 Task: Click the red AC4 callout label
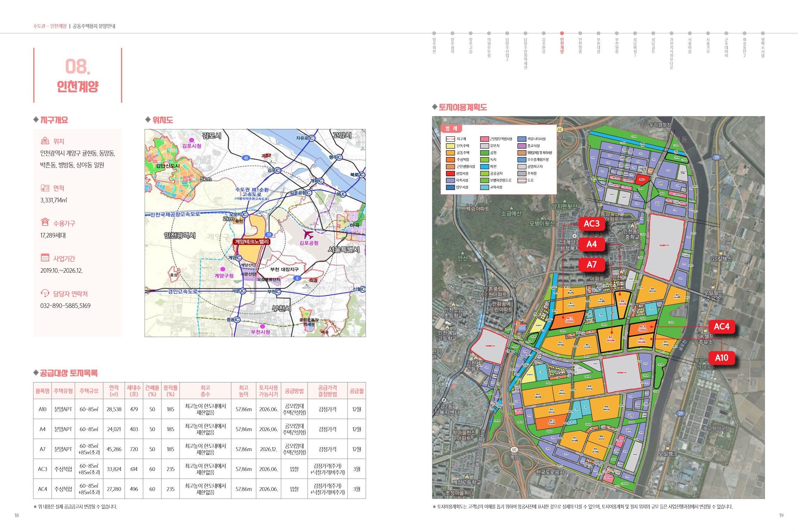[x=721, y=327]
